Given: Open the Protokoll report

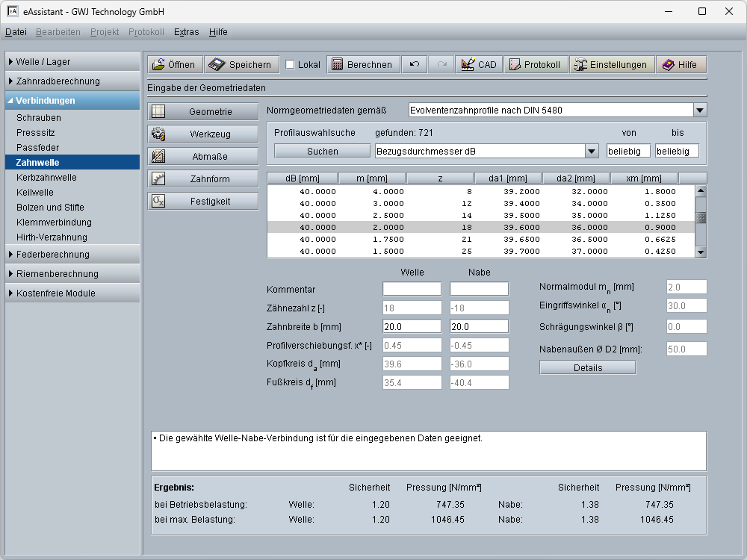Looking at the screenshot, I should [535, 65].
